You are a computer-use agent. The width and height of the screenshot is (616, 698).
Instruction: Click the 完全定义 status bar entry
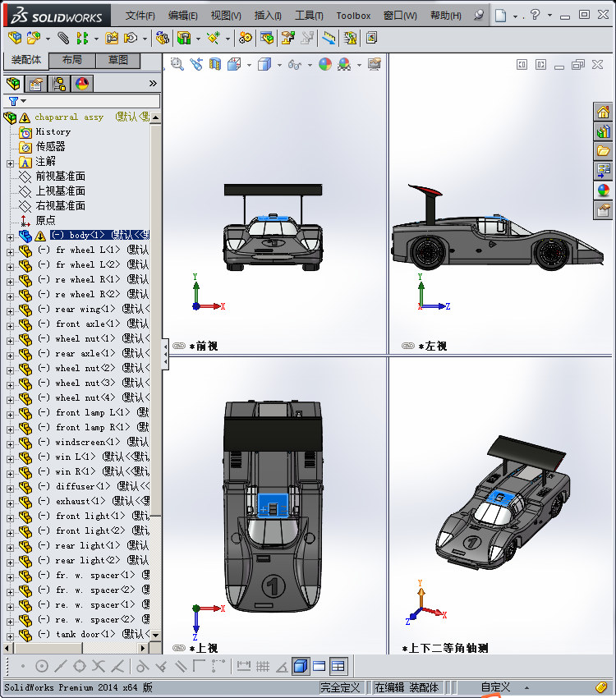coord(341,687)
